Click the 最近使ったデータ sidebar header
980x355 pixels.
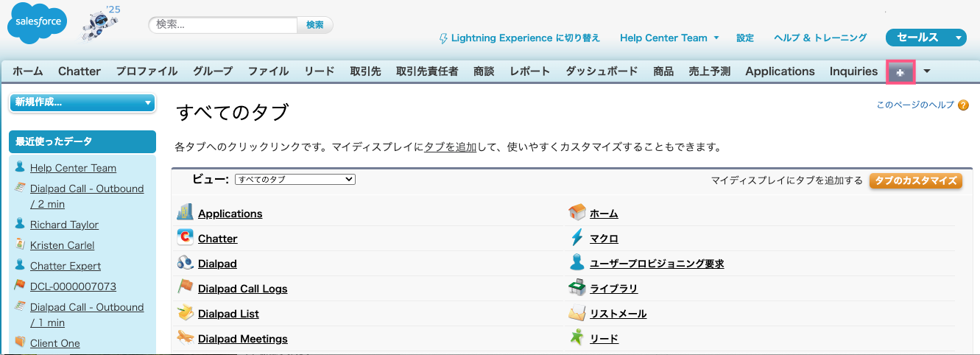[x=82, y=141]
